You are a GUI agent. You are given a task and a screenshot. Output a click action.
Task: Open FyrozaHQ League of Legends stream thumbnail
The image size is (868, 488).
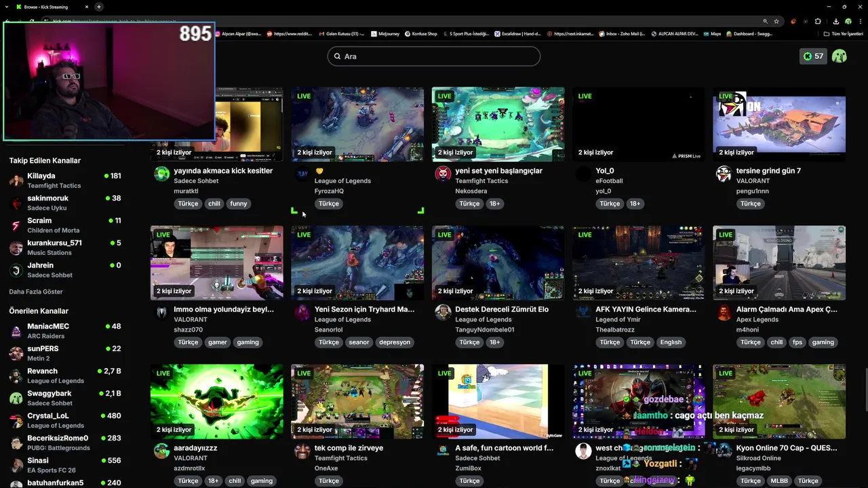pyautogui.click(x=357, y=124)
